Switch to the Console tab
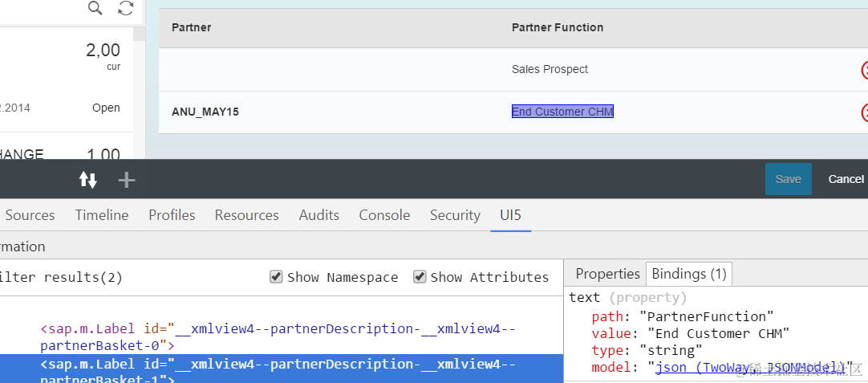The height and width of the screenshot is (383, 868). [384, 215]
